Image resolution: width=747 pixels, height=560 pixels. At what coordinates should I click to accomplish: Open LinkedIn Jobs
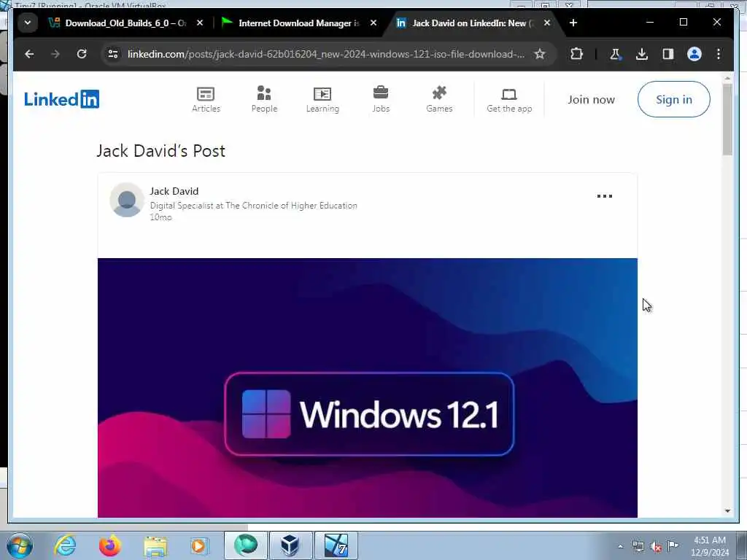click(x=381, y=99)
